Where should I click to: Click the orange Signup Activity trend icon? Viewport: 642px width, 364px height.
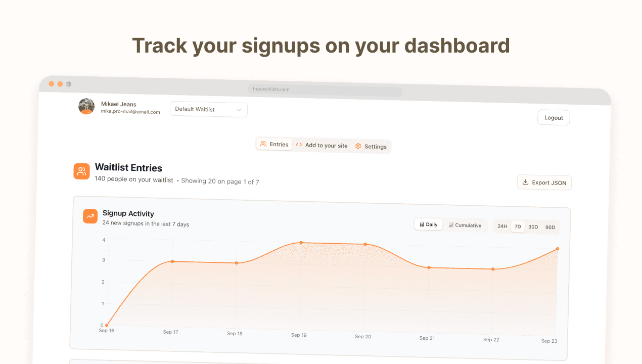[90, 216]
